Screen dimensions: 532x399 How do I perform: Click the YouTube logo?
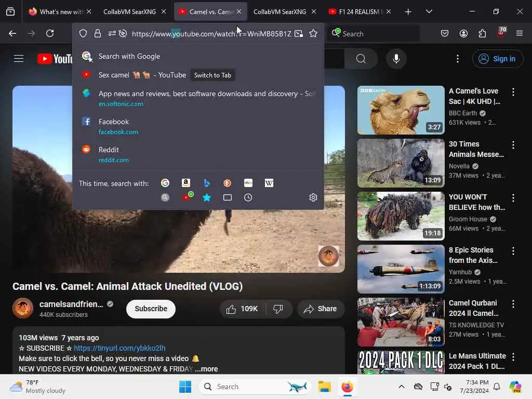pyautogui.click(x=55, y=59)
